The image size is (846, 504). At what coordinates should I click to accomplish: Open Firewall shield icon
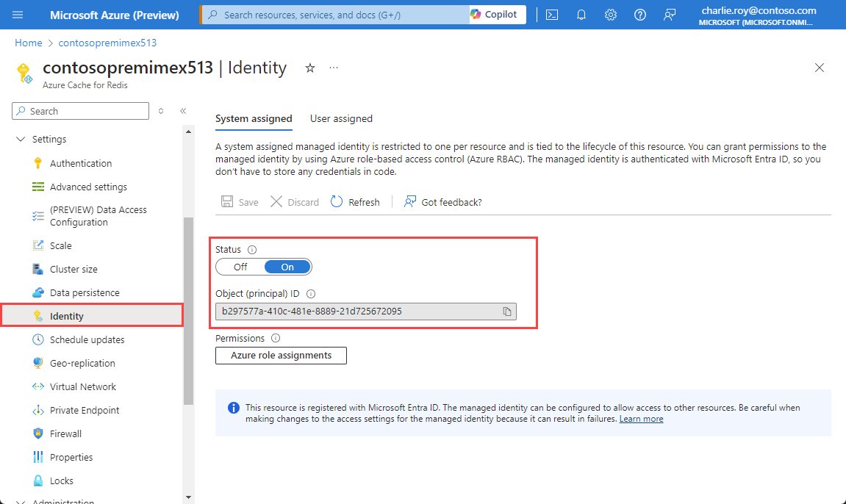pos(37,434)
